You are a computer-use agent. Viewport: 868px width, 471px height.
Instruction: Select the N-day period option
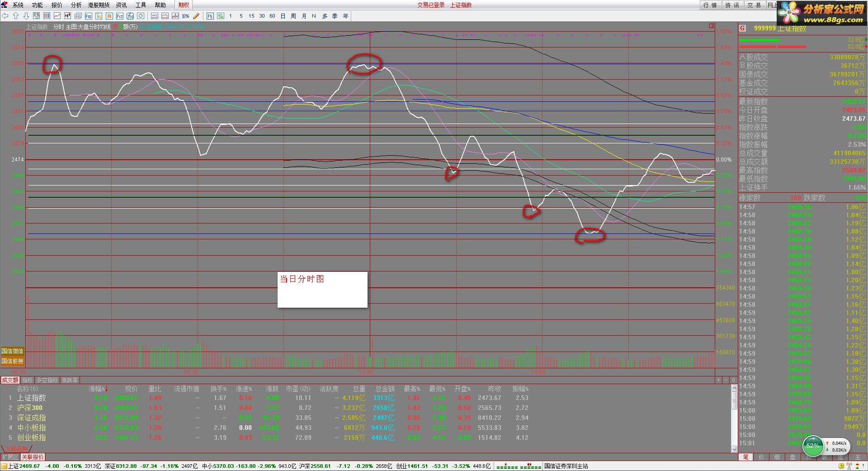(314, 16)
